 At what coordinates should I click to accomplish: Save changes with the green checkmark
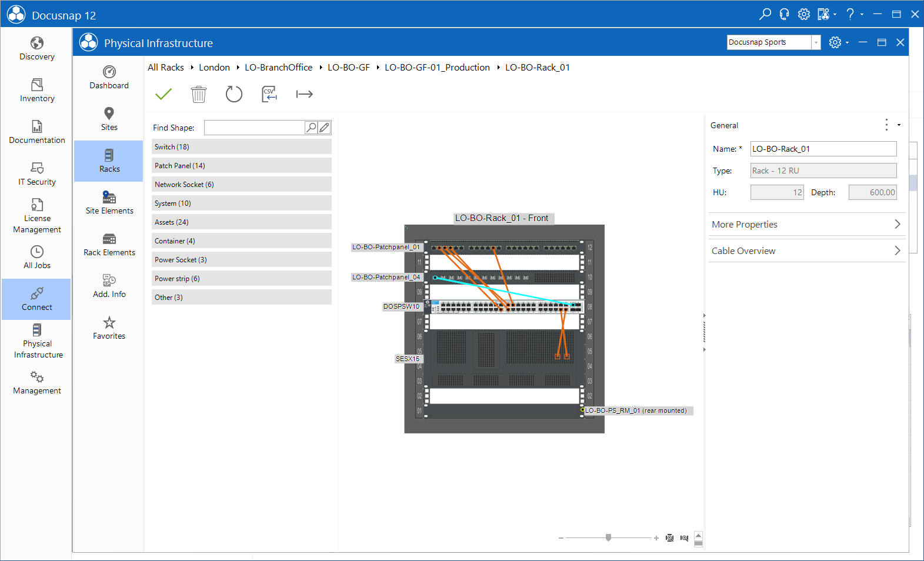[x=164, y=94]
